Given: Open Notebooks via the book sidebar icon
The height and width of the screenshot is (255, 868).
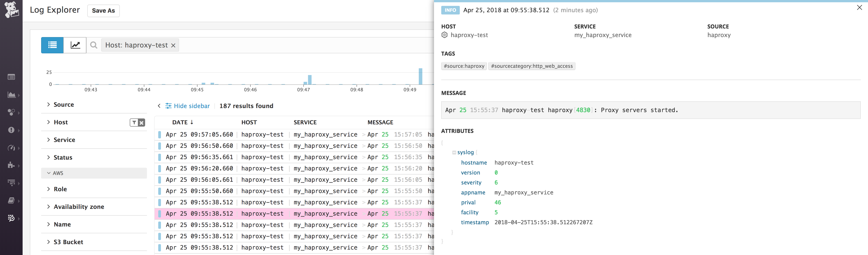Looking at the screenshot, I should (x=12, y=201).
